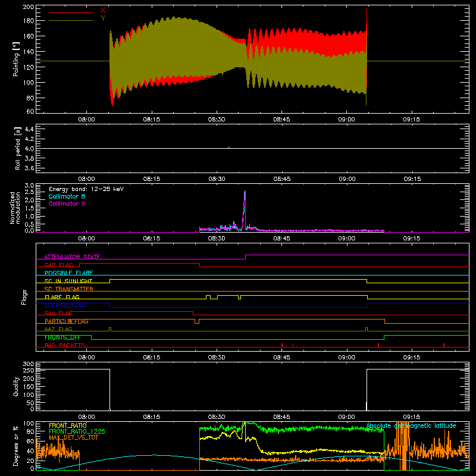The width and height of the screenshot is (476, 476).
Task: Click the '3.6' tick on Roll period axis
Action: 29,168
